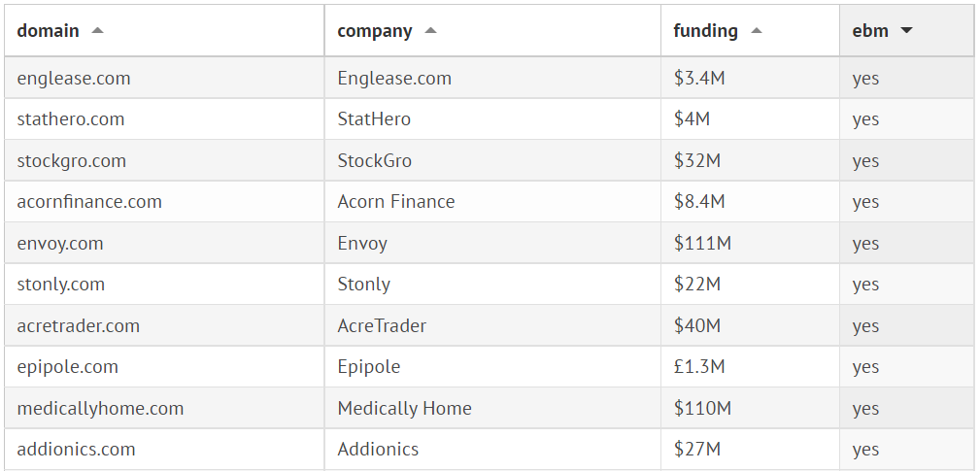Select AcreTrader's $40M funding cell
The image size is (980, 471).
[x=697, y=326]
